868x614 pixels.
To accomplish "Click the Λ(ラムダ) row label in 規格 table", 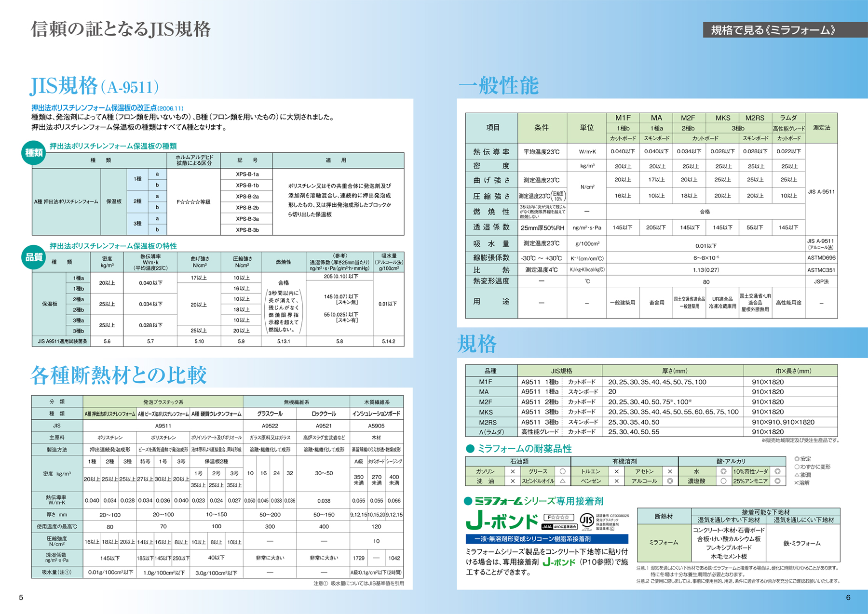I will pyautogui.click(x=491, y=432).
